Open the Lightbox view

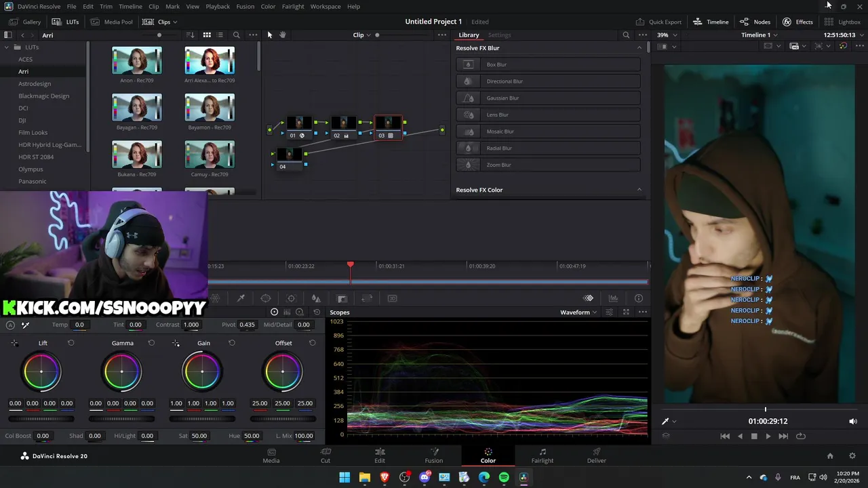pos(842,22)
